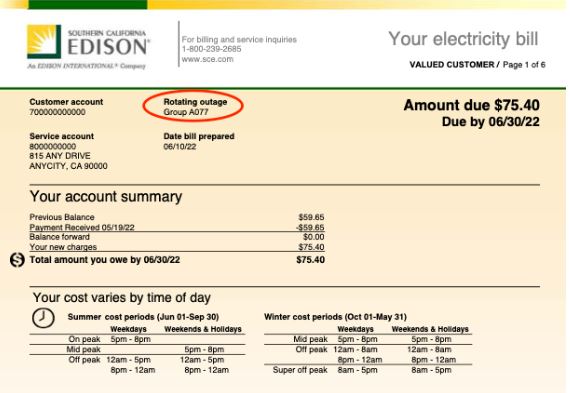The height and width of the screenshot is (393, 570).
Task: Click the Your account summary heading
Action: [x=106, y=197]
